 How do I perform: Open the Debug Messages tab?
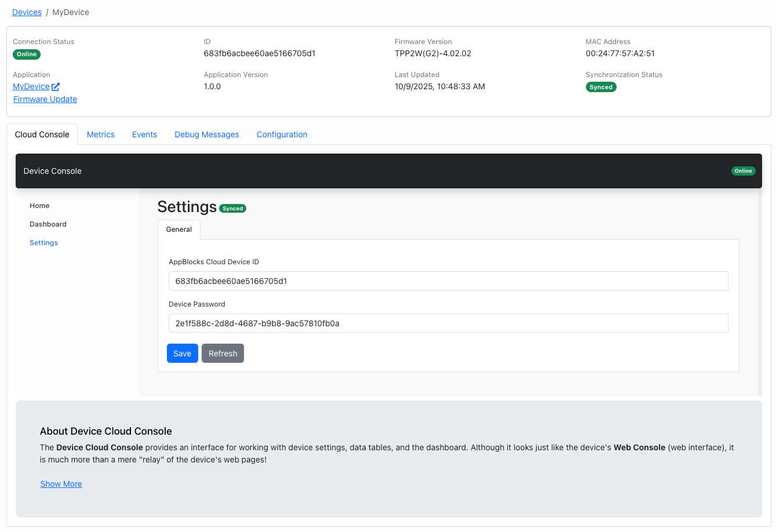tap(207, 134)
